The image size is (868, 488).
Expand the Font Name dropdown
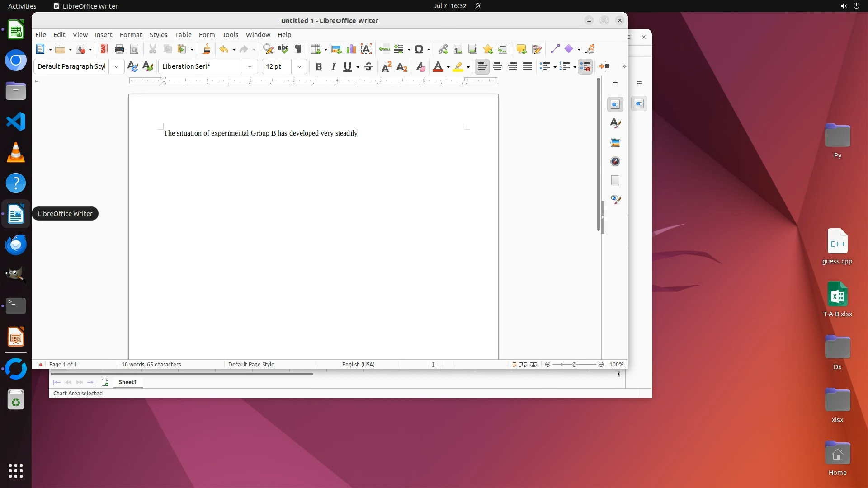(x=250, y=67)
